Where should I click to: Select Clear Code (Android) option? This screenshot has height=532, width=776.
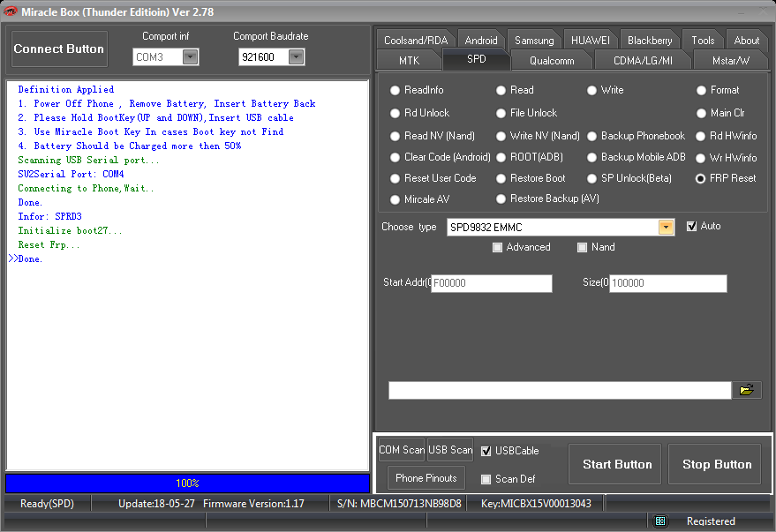click(x=395, y=157)
